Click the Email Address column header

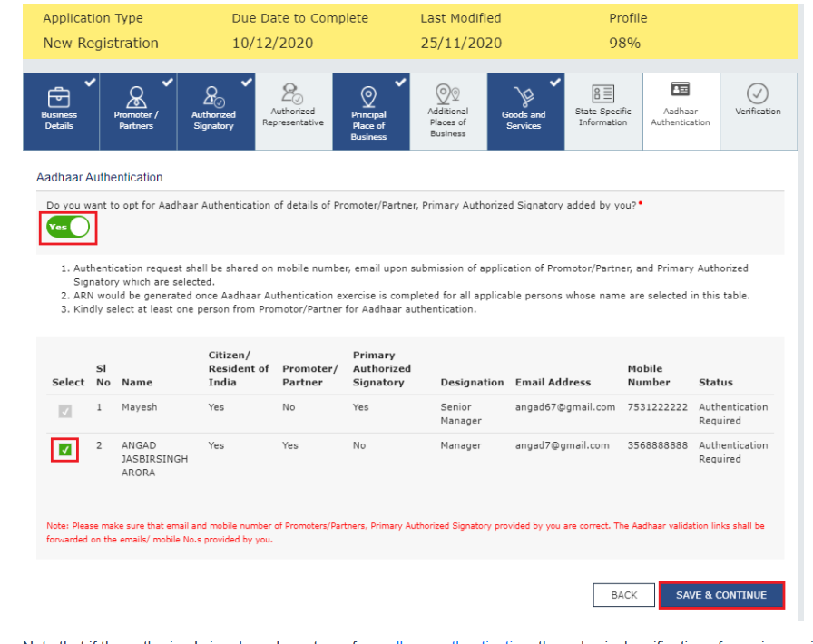coord(553,383)
